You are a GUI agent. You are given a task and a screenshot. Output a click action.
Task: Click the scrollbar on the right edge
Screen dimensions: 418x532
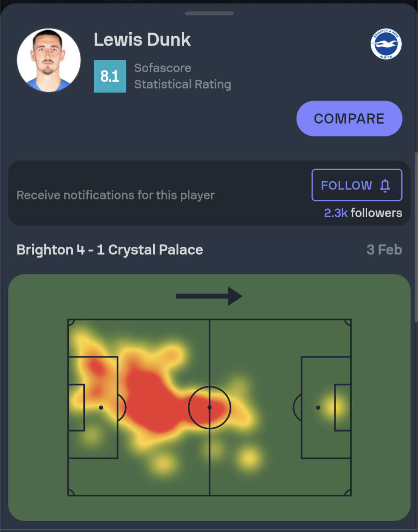pyautogui.click(x=416, y=237)
